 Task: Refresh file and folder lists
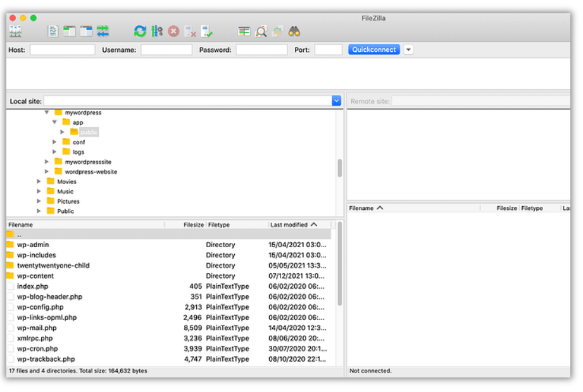click(140, 31)
